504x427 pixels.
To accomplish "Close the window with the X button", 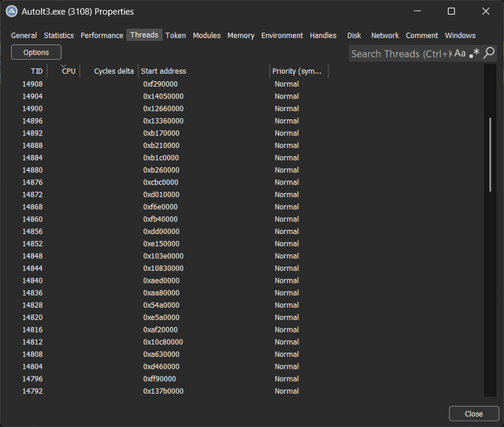I will (486, 11).
